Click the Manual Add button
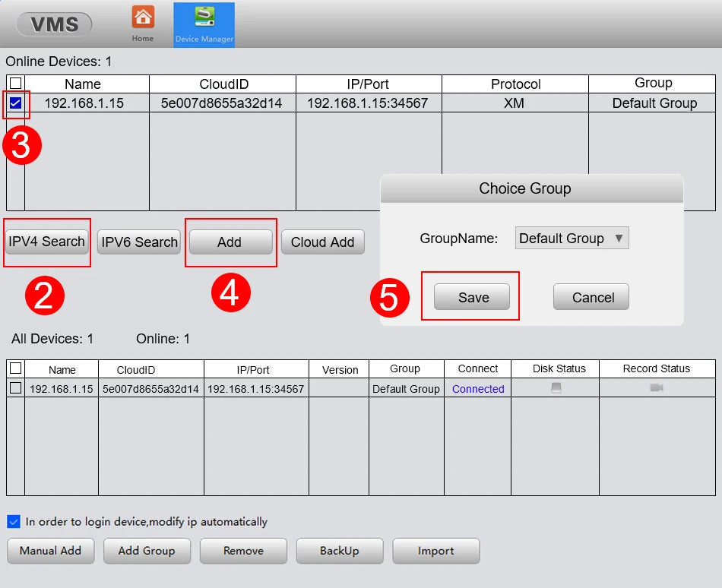 coord(50,551)
